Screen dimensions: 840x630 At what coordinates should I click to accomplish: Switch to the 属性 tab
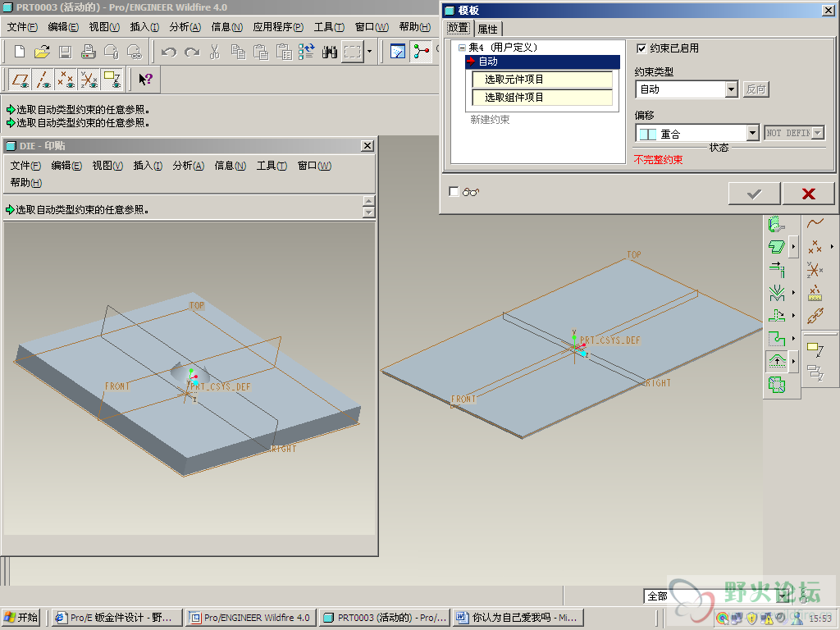pyautogui.click(x=487, y=29)
